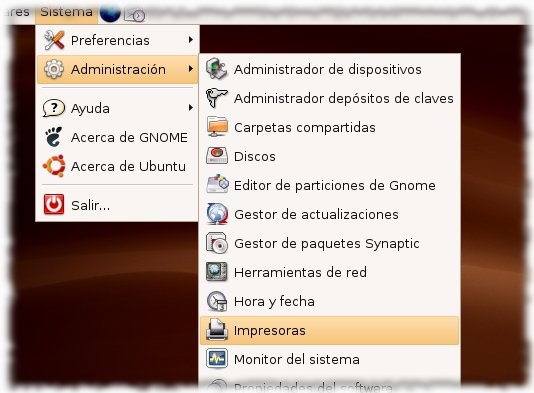Click the update manager globe icon
Screen dimensions: 534x393
217,214
